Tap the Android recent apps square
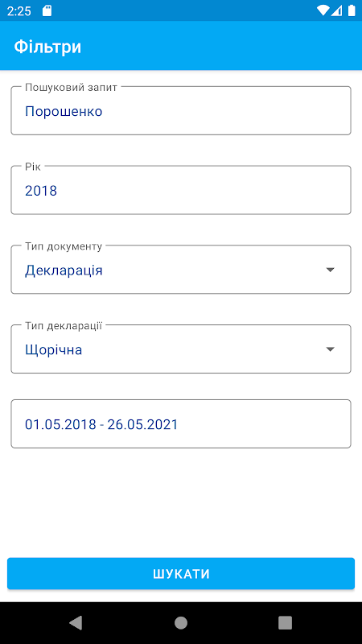 coord(286,622)
